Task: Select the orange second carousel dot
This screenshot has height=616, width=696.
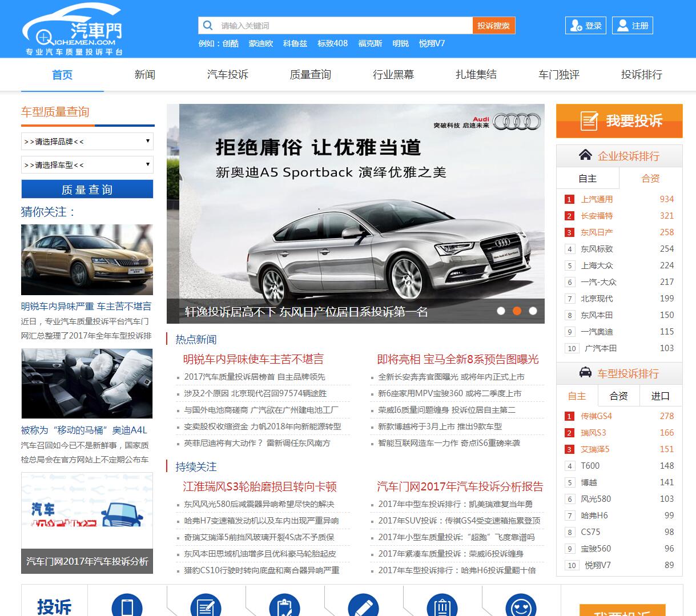Action: click(517, 311)
